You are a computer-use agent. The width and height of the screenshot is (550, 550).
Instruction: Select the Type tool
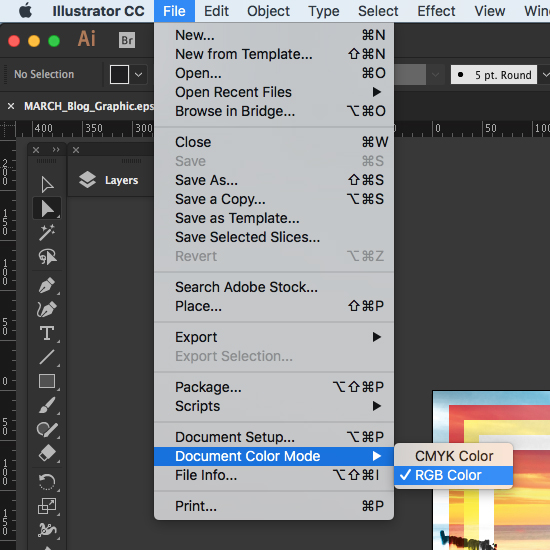(x=47, y=333)
